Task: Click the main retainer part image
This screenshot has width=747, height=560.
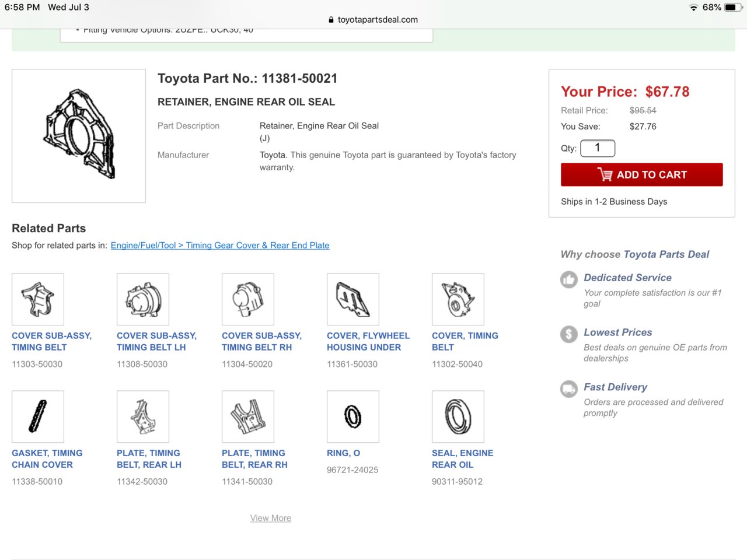Action: (x=79, y=136)
